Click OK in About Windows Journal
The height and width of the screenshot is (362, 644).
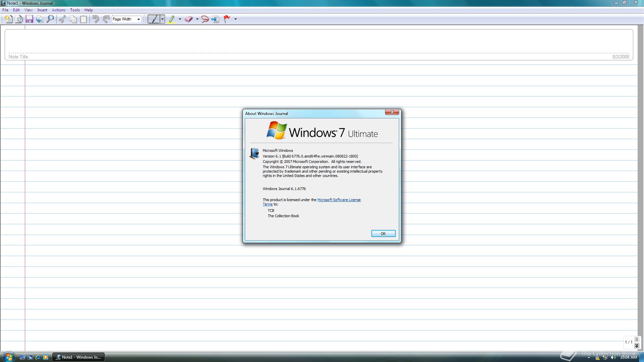383,234
